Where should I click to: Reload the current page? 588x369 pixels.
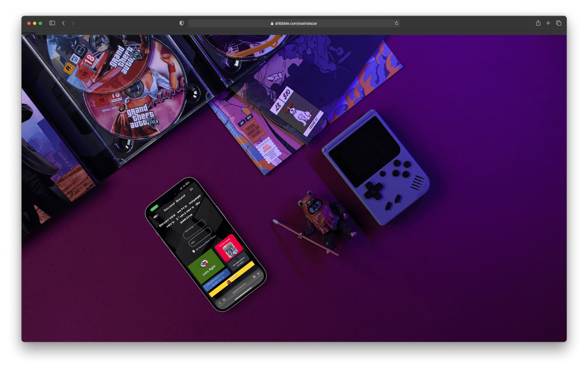396,23
